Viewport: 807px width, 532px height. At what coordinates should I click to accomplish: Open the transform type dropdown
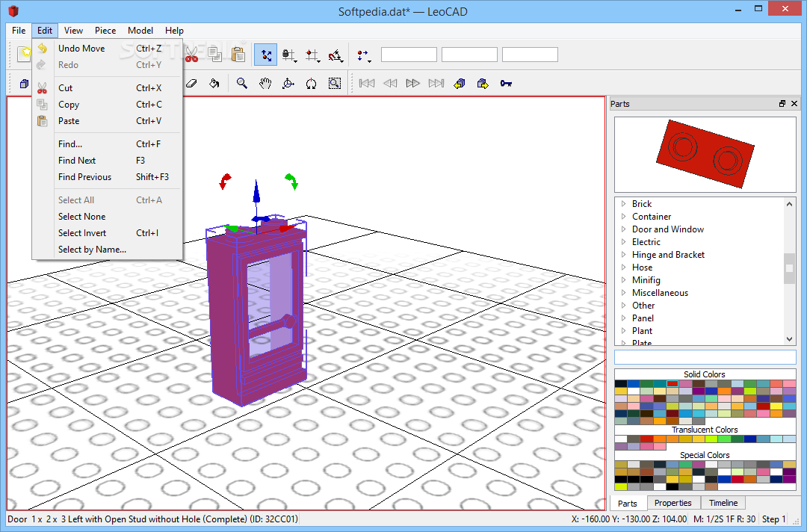click(x=363, y=55)
